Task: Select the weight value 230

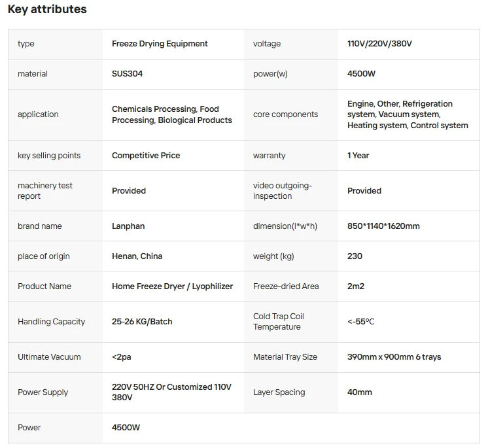Action: coord(355,256)
